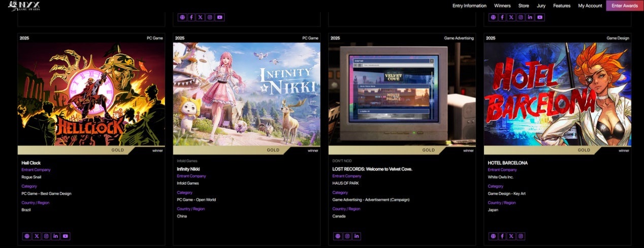Click the NYX Game Awards logo
Viewport: 644px width, 248px height.
point(24,6)
